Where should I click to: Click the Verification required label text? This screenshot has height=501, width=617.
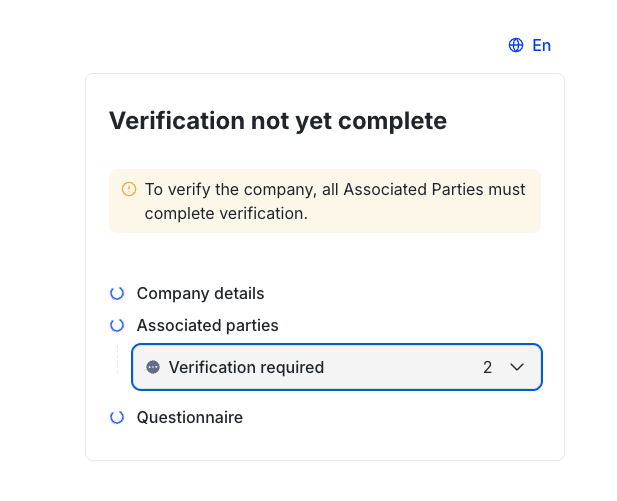coord(246,367)
